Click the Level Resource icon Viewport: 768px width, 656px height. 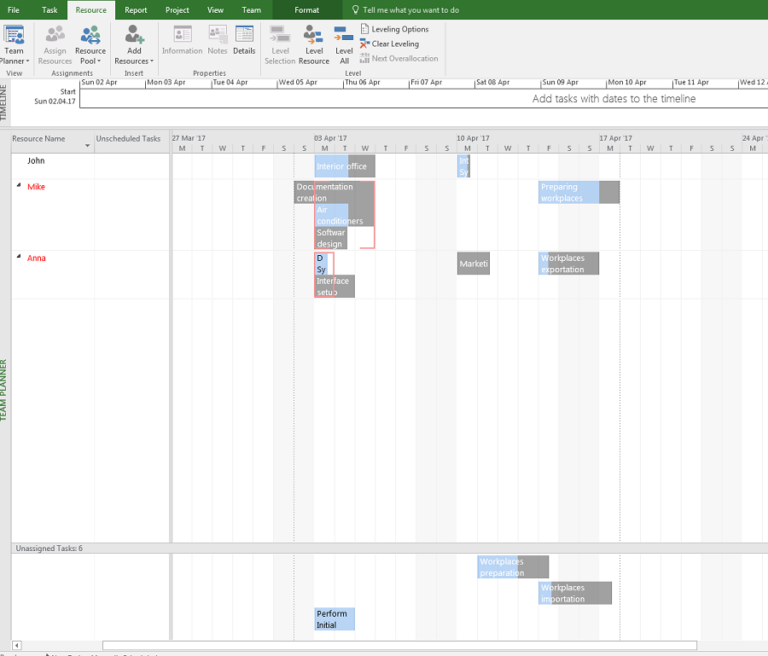313,43
